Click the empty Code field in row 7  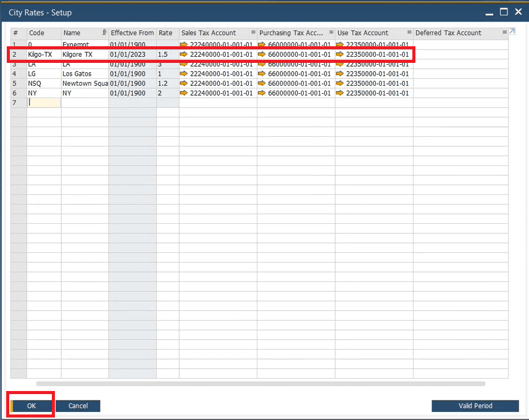point(43,102)
